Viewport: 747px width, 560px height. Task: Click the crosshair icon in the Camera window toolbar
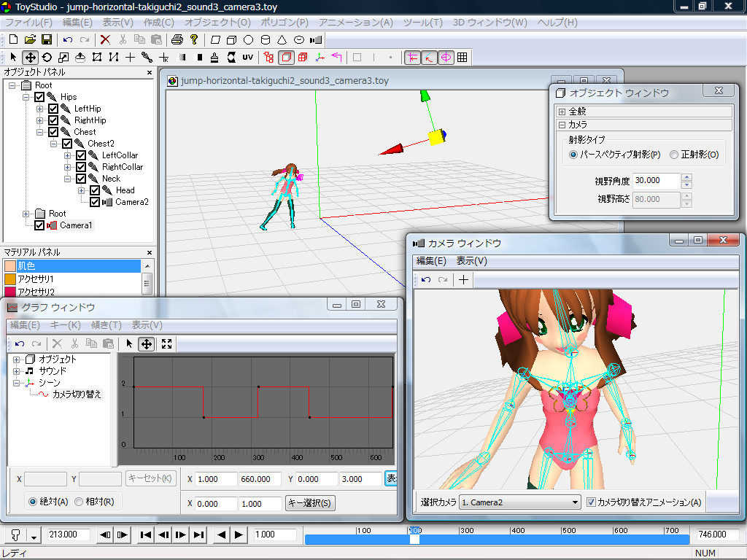(463, 279)
